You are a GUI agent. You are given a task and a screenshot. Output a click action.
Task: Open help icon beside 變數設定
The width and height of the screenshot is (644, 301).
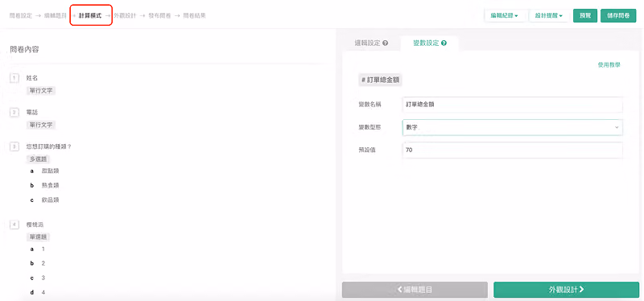pyautogui.click(x=444, y=43)
